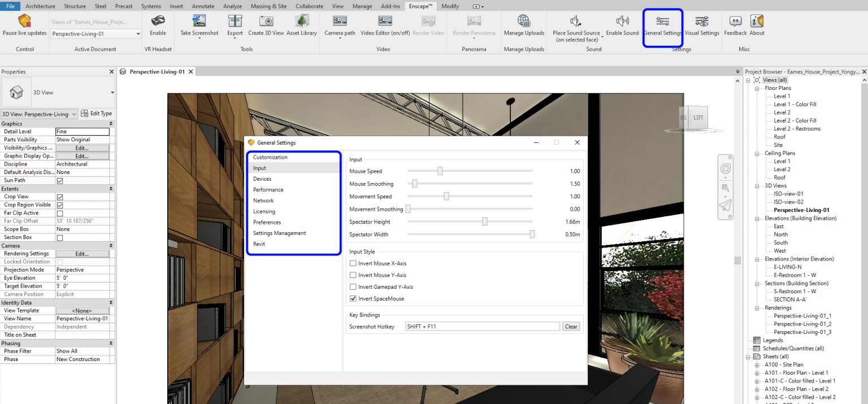868x404 pixels.
Task: Open the active document view dropdown
Action: pos(138,34)
